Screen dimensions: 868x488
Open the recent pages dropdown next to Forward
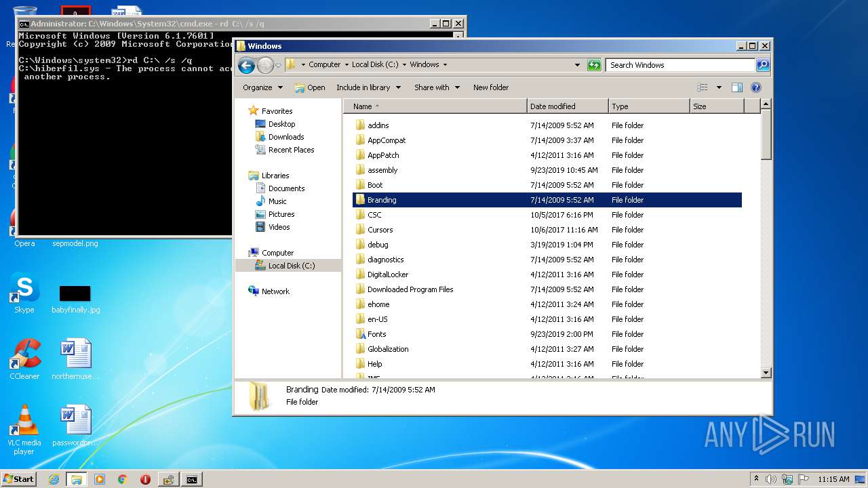click(278, 66)
